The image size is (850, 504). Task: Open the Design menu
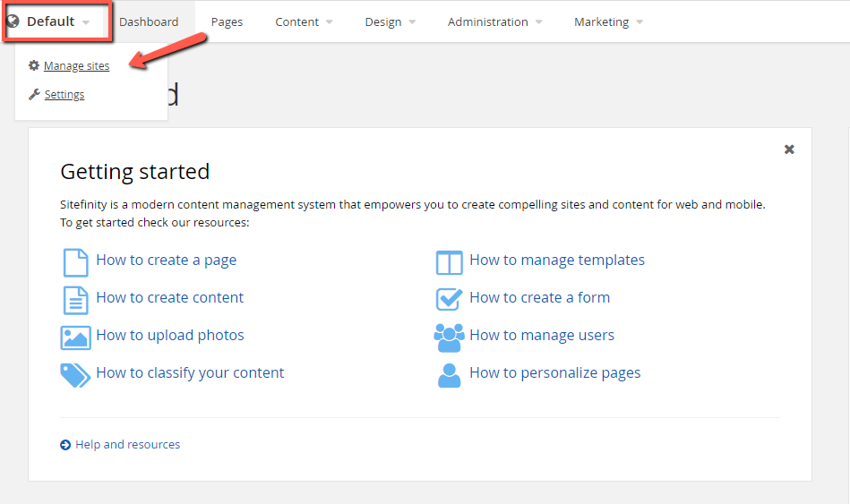pyautogui.click(x=382, y=21)
